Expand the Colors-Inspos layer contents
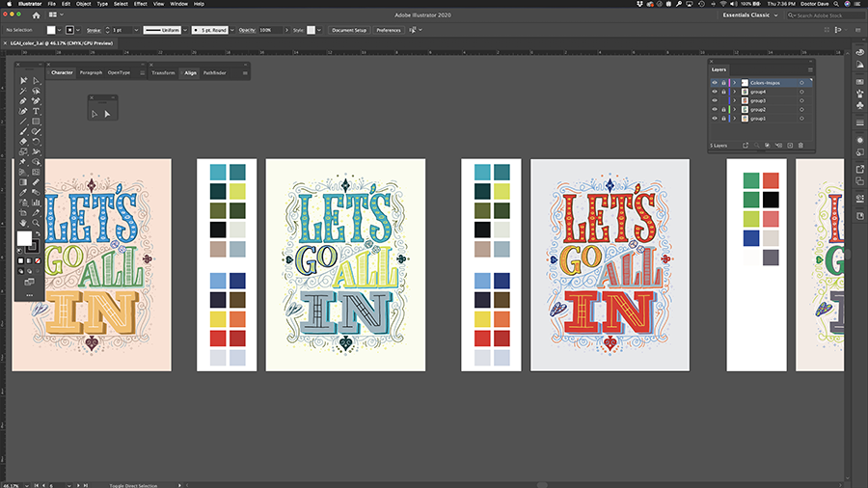 click(x=735, y=83)
